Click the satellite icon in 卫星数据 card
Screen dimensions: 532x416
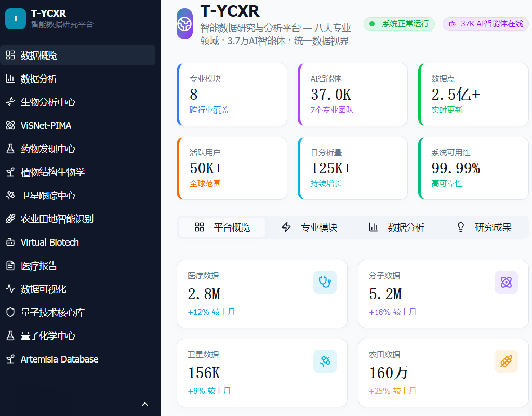pos(325,361)
